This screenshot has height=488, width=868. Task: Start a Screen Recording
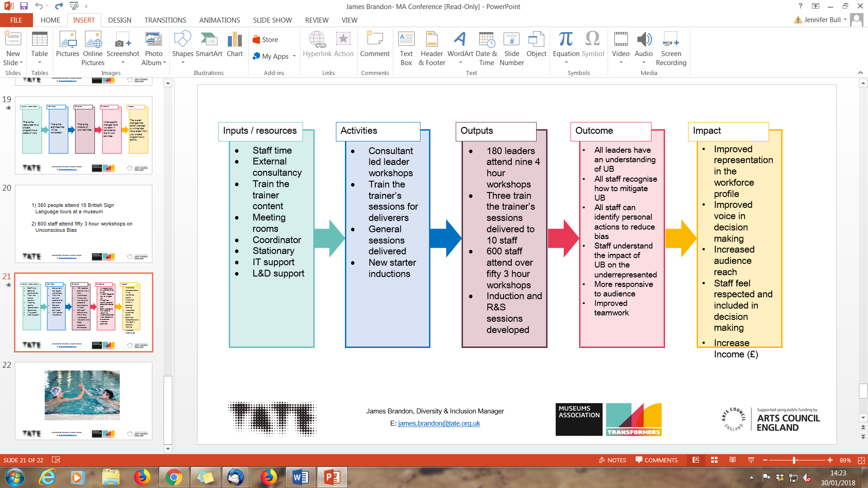click(671, 48)
